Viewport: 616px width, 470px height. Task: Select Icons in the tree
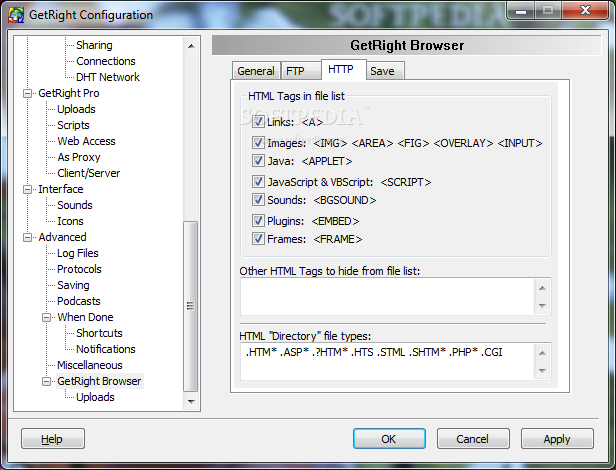[70, 221]
